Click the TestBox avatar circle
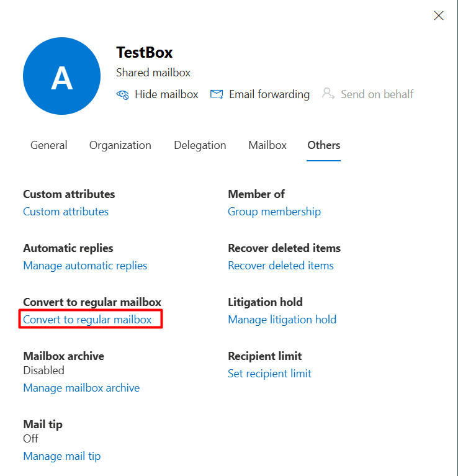 click(61, 76)
